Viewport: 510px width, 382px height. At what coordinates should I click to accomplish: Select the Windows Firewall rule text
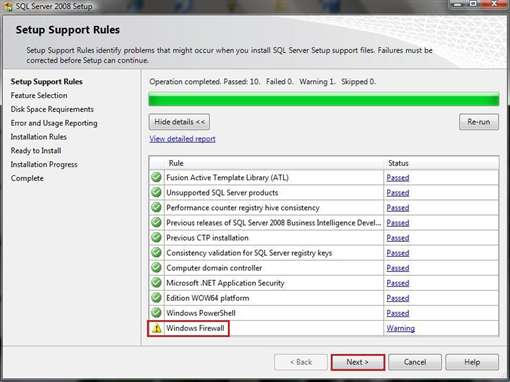click(x=195, y=328)
